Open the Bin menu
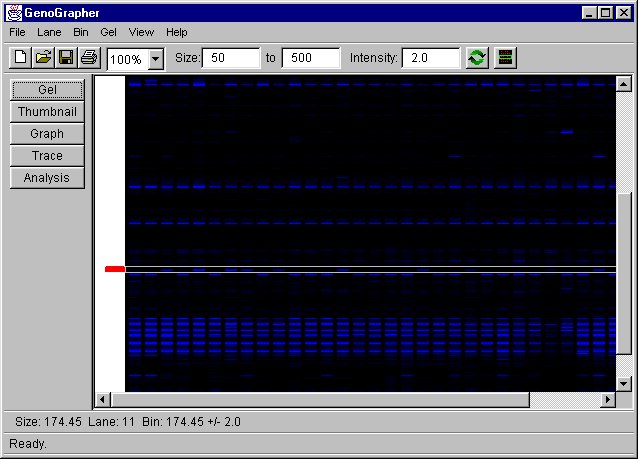 click(x=81, y=32)
